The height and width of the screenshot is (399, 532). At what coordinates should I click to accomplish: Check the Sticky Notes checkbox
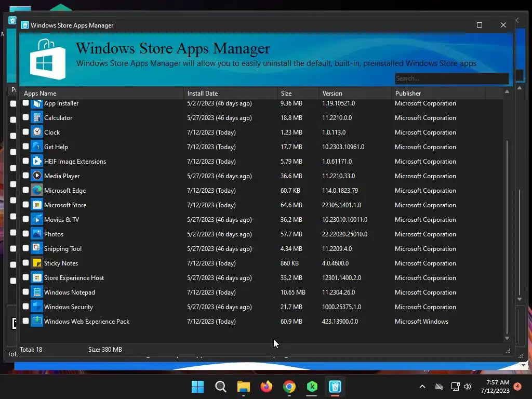pyautogui.click(x=26, y=262)
